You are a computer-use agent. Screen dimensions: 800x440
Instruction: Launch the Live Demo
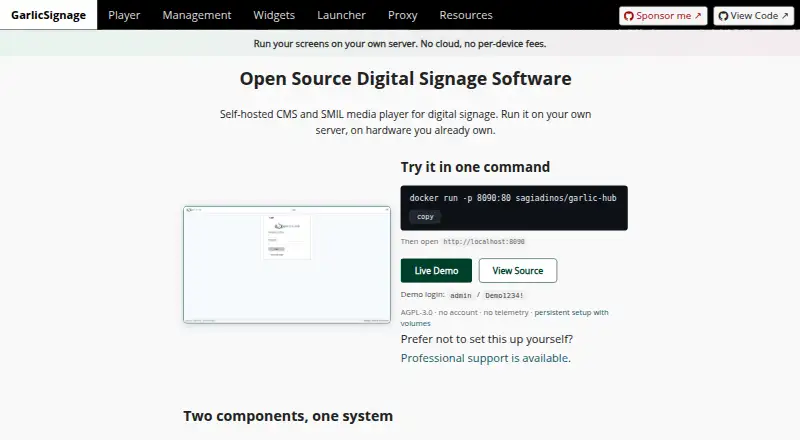[436, 271]
